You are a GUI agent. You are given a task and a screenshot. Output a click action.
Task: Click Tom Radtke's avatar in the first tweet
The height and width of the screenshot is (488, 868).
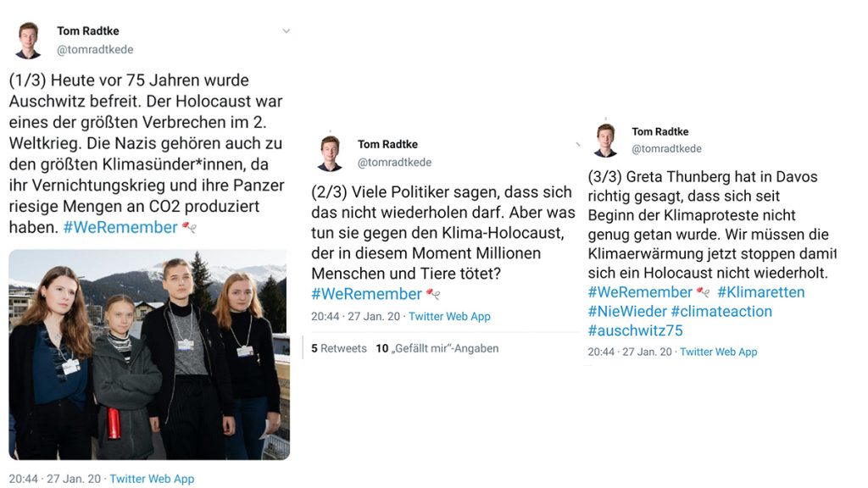click(x=29, y=41)
